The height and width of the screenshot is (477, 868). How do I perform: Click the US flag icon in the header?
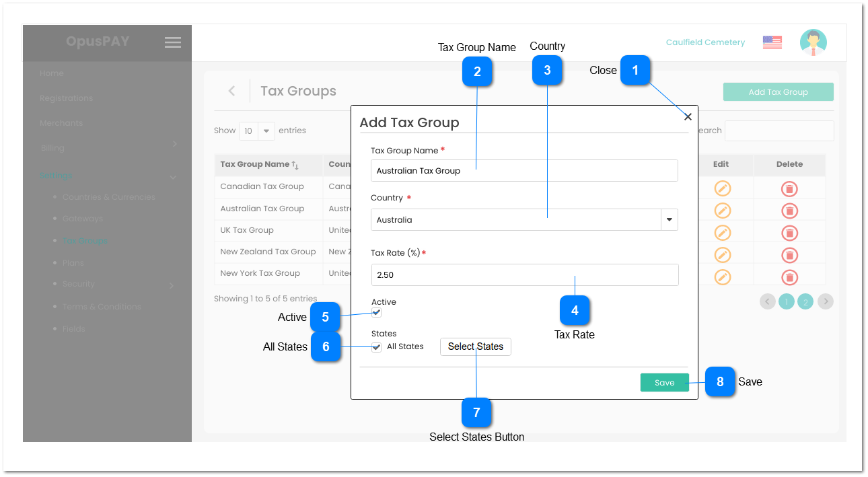771,42
